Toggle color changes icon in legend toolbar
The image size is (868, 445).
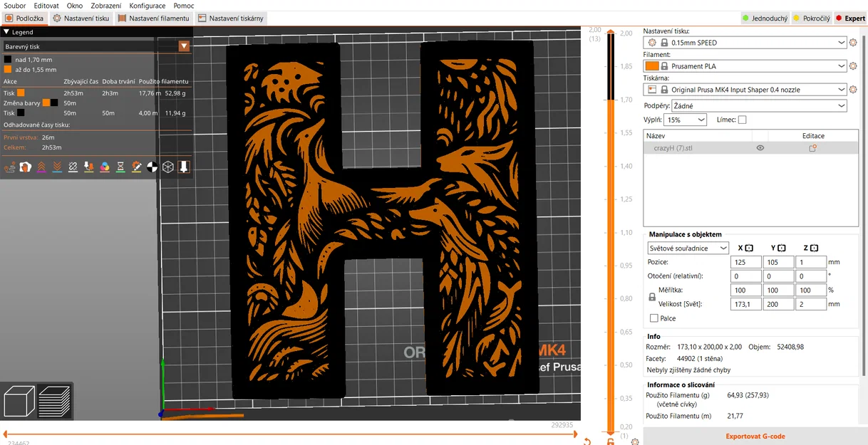coord(105,167)
